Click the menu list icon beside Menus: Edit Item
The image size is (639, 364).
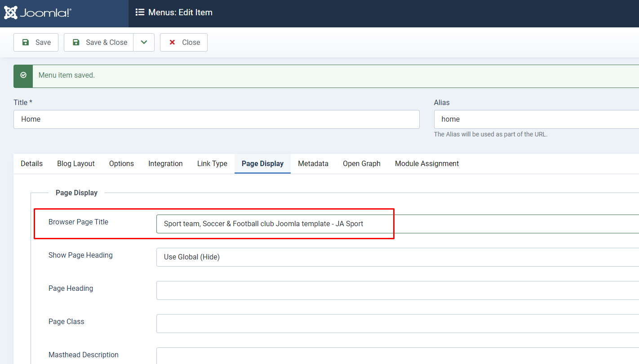pyautogui.click(x=140, y=13)
